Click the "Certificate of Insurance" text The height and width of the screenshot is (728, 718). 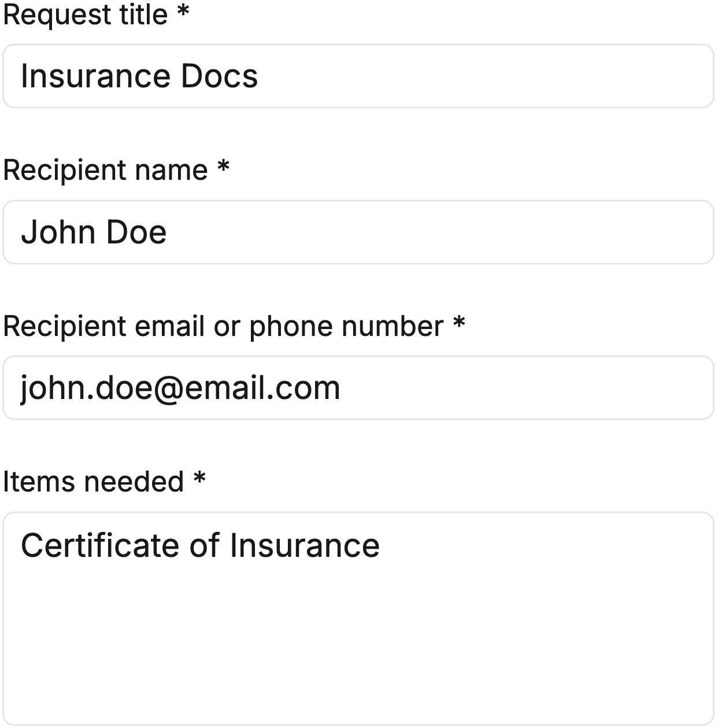tap(200, 545)
